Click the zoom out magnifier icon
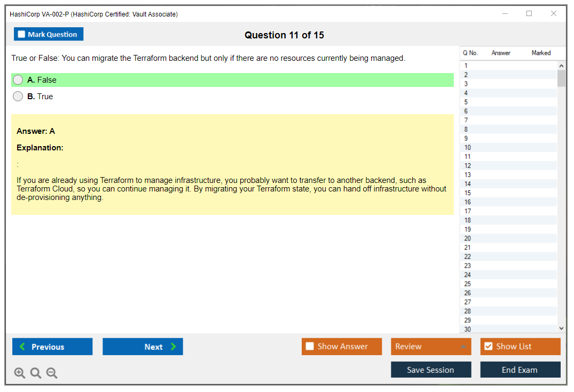The width and height of the screenshot is (574, 392). (52, 373)
